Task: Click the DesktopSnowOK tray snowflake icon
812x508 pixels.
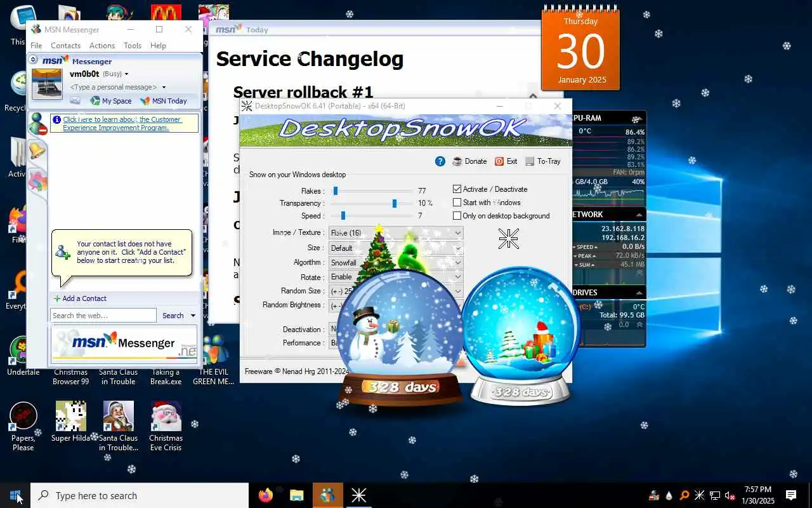Action: (x=699, y=495)
